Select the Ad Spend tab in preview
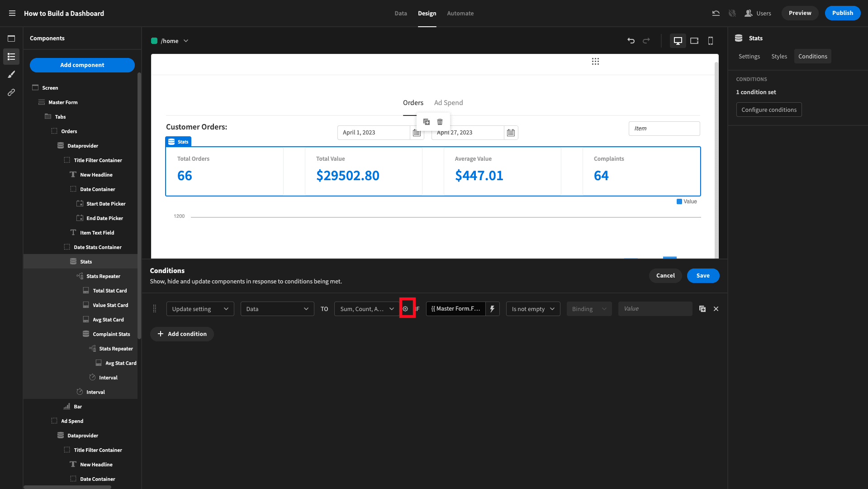 [448, 103]
